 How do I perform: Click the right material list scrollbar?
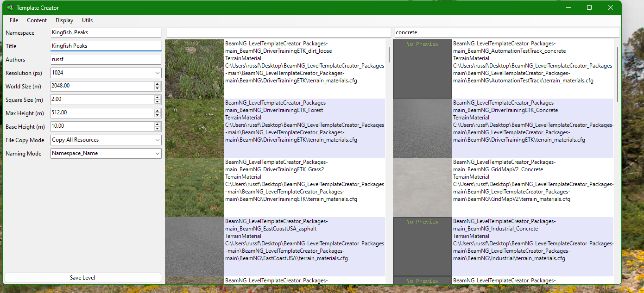pos(617,74)
